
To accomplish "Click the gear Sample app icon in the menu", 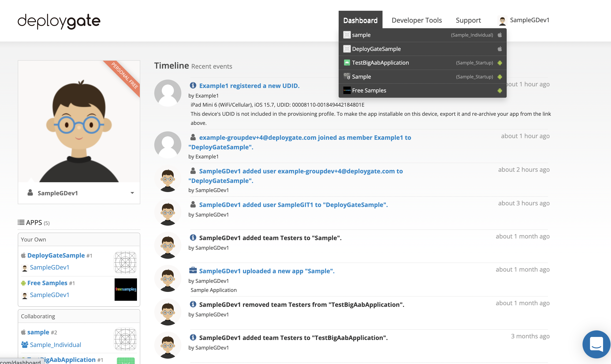I will coord(347,76).
